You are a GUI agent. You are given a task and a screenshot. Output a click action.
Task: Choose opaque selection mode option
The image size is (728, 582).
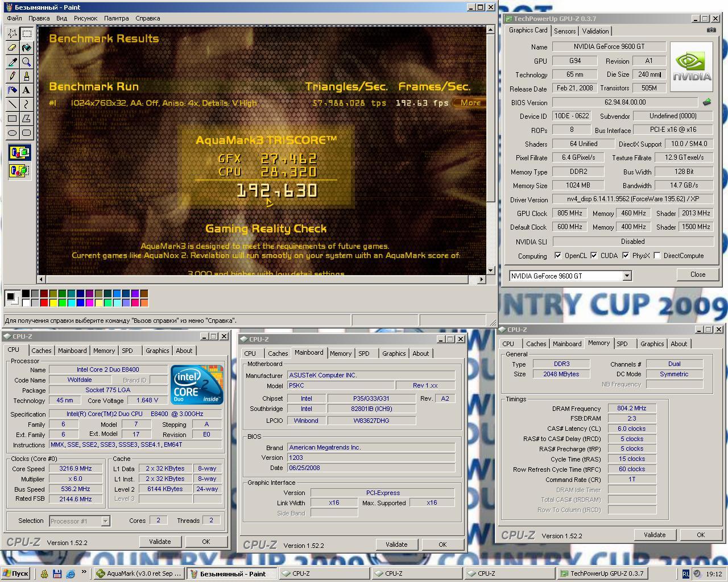(x=19, y=153)
